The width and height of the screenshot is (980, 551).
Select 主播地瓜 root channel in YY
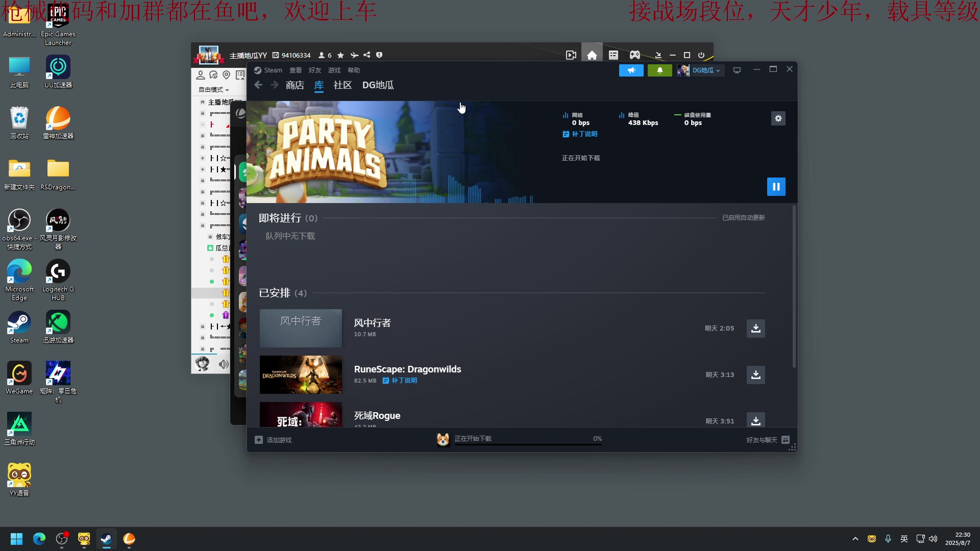click(220, 102)
